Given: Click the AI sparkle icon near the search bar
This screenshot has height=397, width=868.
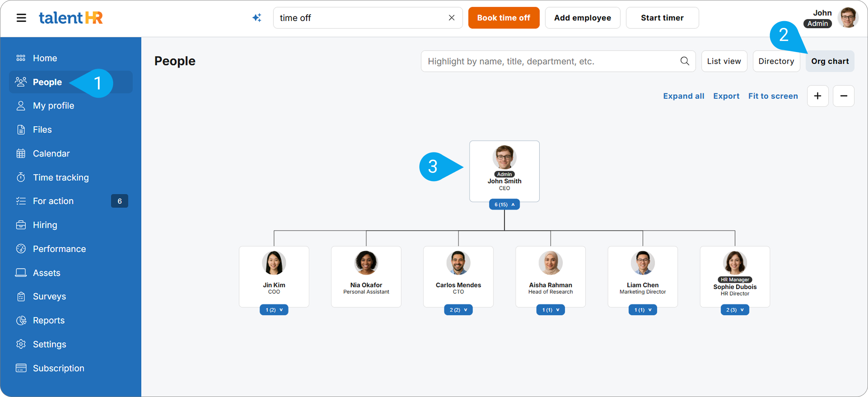Looking at the screenshot, I should coord(257,17).
